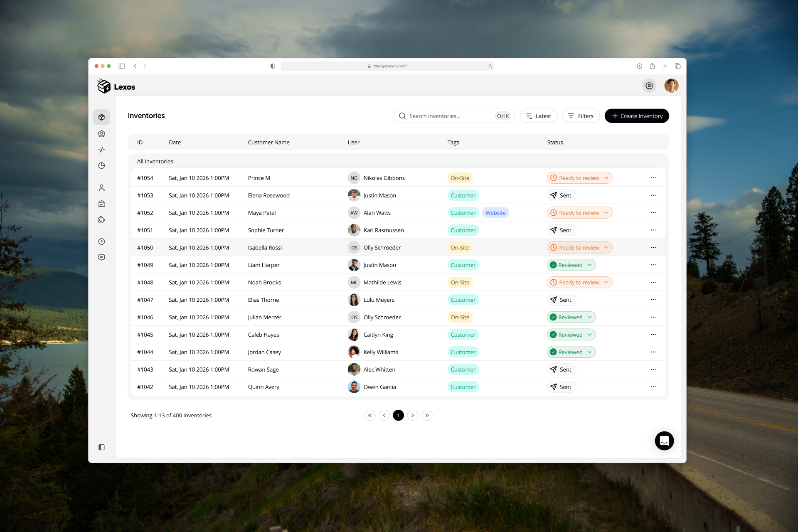Click the activity pulse icon in sidebar
Image resolution: width=798 pixels, height=532 pixels.
[101, 150]
